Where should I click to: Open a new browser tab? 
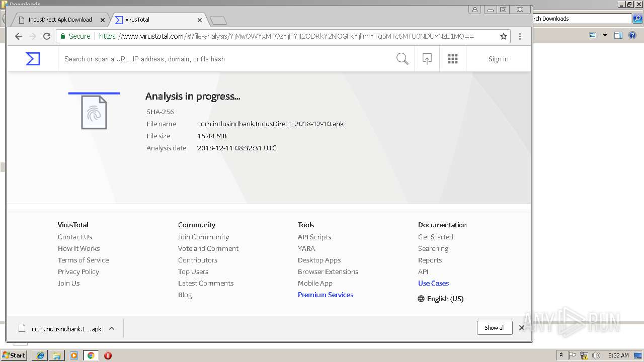[218, 20]
